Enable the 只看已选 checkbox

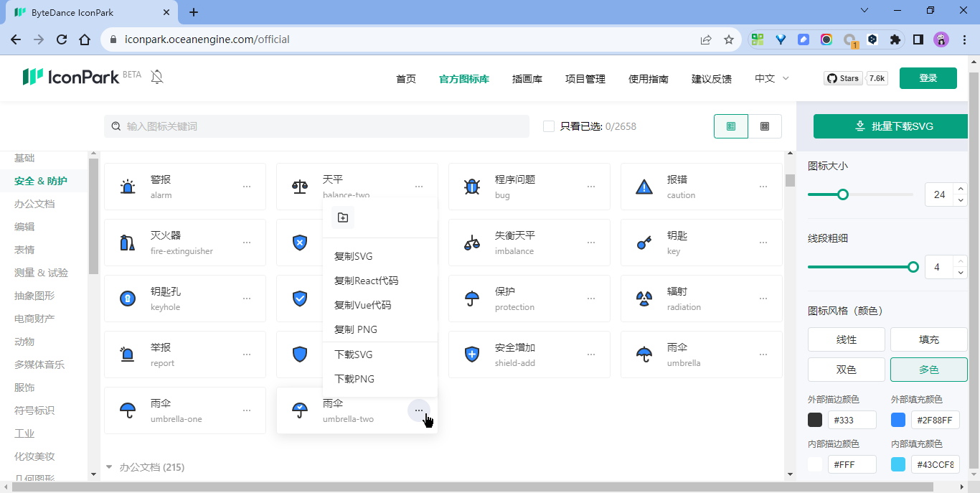click(549, 126)
